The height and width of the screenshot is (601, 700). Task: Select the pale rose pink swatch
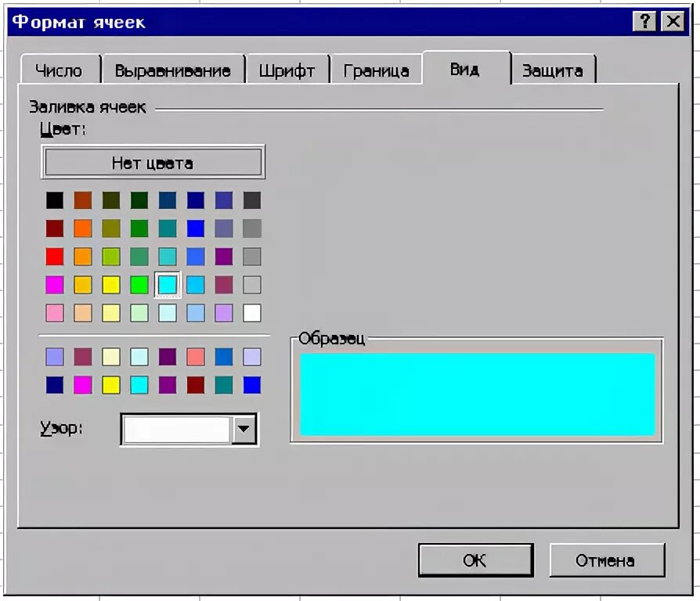[55, 313]
